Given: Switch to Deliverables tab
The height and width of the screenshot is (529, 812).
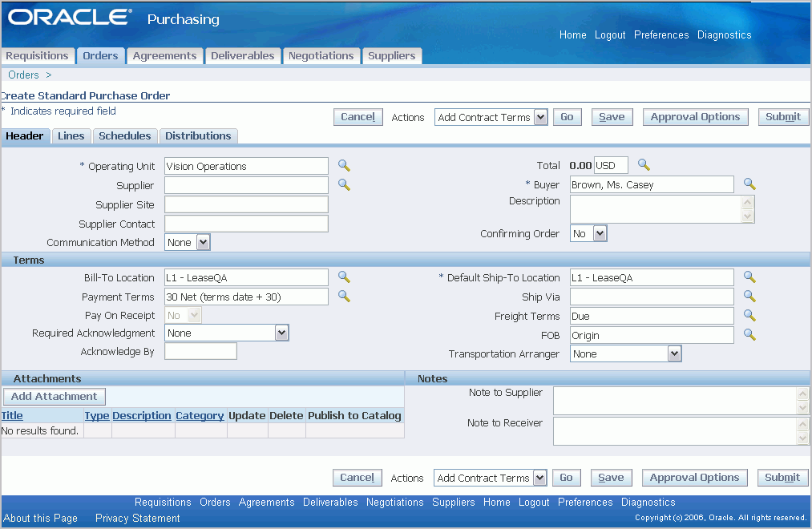Looking at the screenshot, I should (x=242, y=55).
